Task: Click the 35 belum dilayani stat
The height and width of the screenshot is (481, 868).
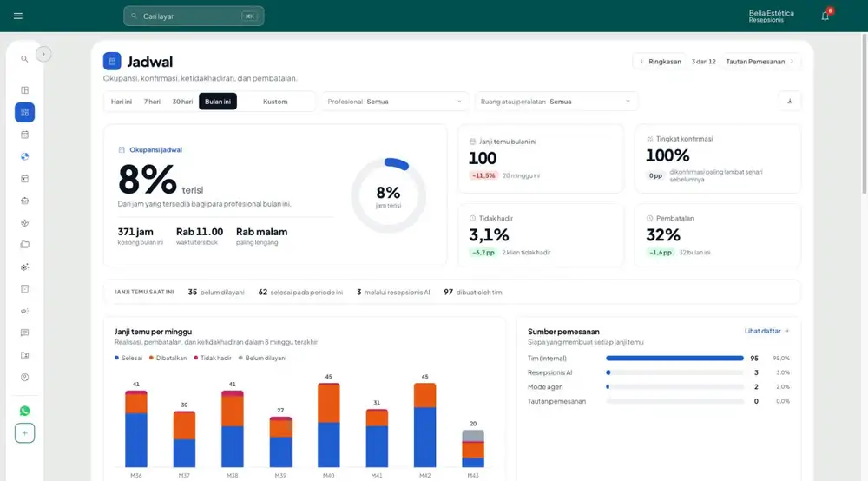Action: tap(216, 293)
